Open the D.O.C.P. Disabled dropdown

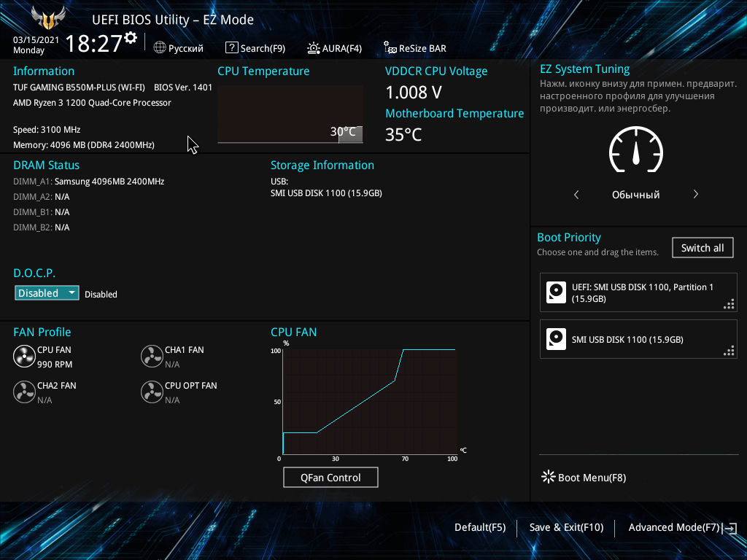[x=47, y=293]
